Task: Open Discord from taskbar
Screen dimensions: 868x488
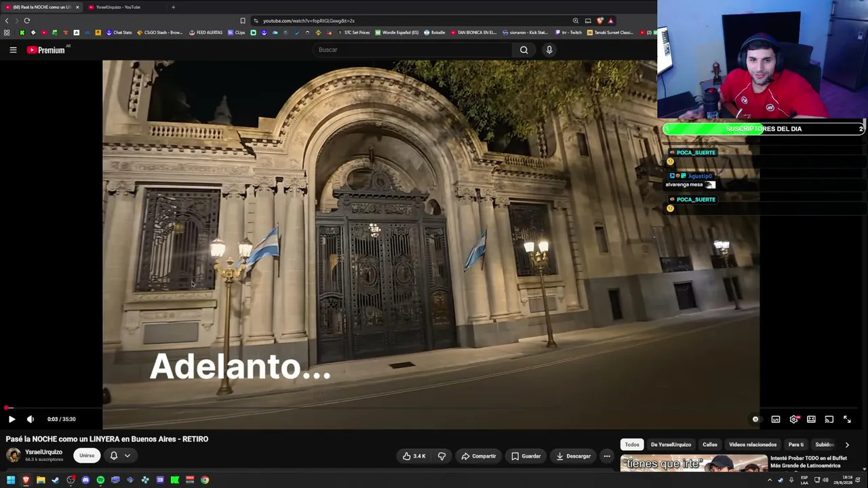Action: pyautogui.click(x=85, y=480)
